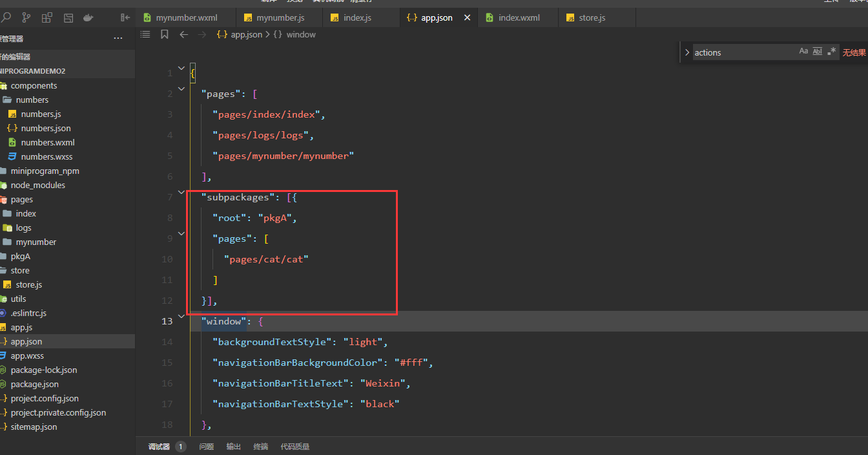Fold the "subpackages" block at line 7
The width and height of the screenshot is (868, 455).
click(181, 192)
